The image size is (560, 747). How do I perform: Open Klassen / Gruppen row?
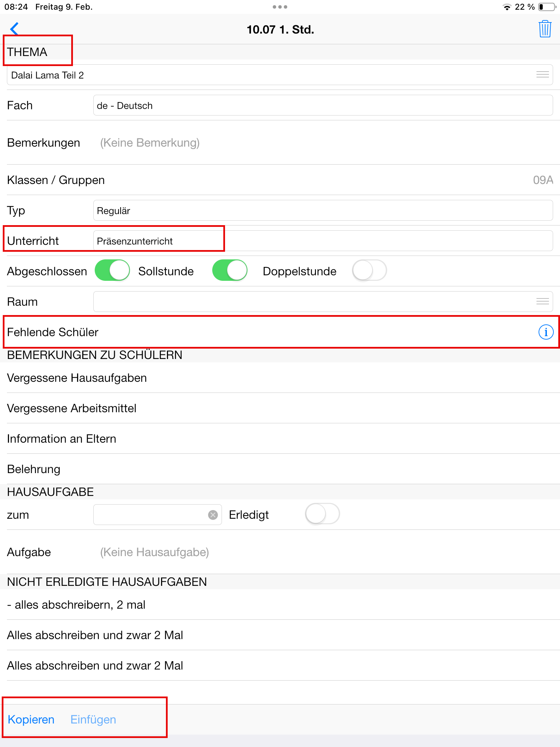coord(280,180)
